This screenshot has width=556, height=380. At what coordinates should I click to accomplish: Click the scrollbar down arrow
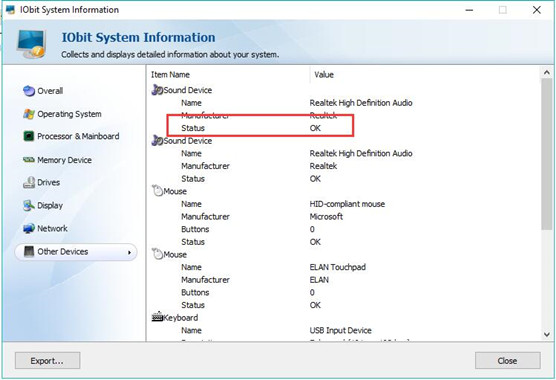547,334
